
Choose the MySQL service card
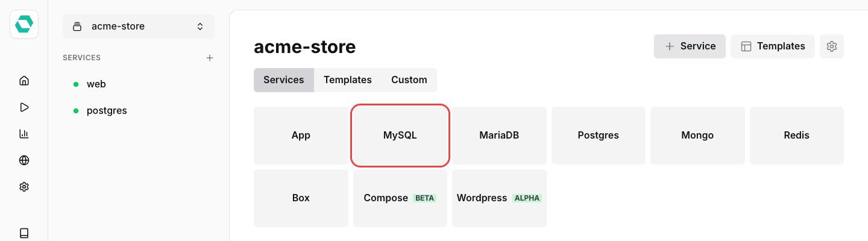coord(400,136)
